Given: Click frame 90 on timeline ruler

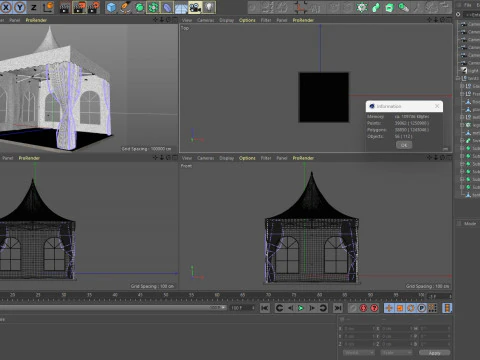Looking at the screenshot, I should click(370, 295).
